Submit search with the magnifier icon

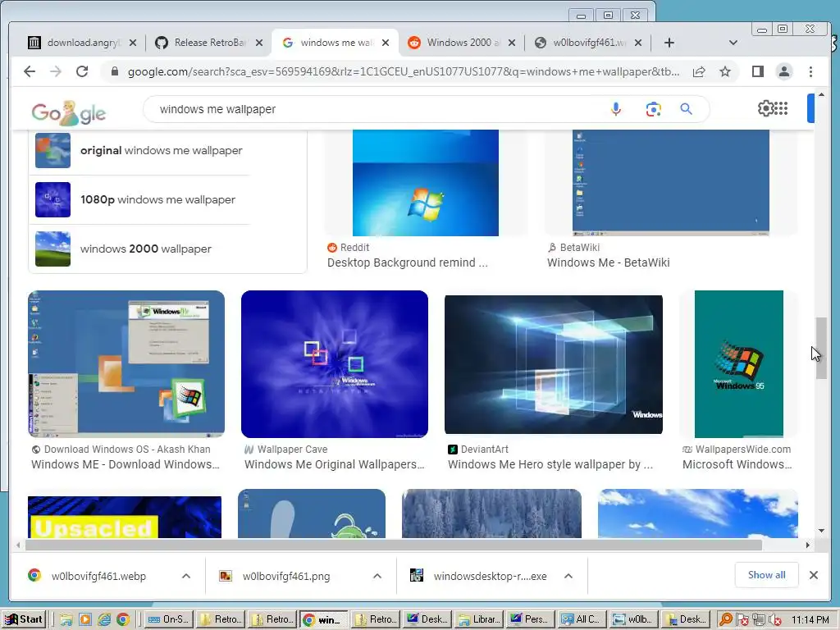(x=687, y=109)
